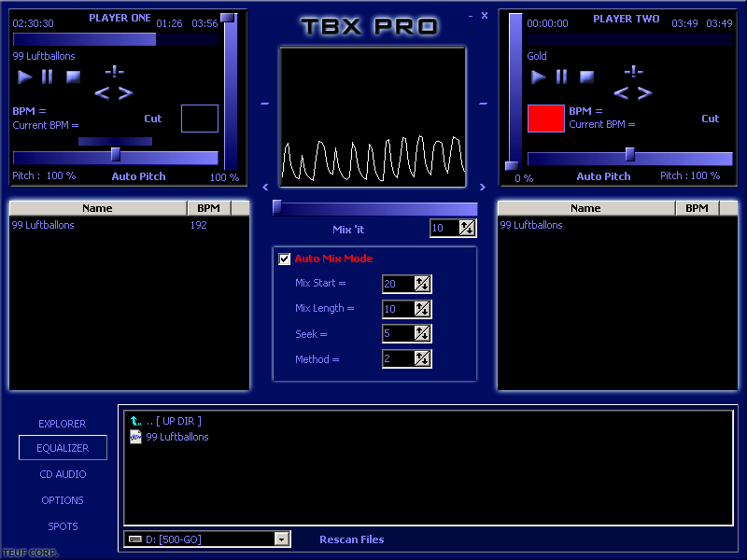
Task: Open the CD AUDIO panel
Action: point(63,474)
